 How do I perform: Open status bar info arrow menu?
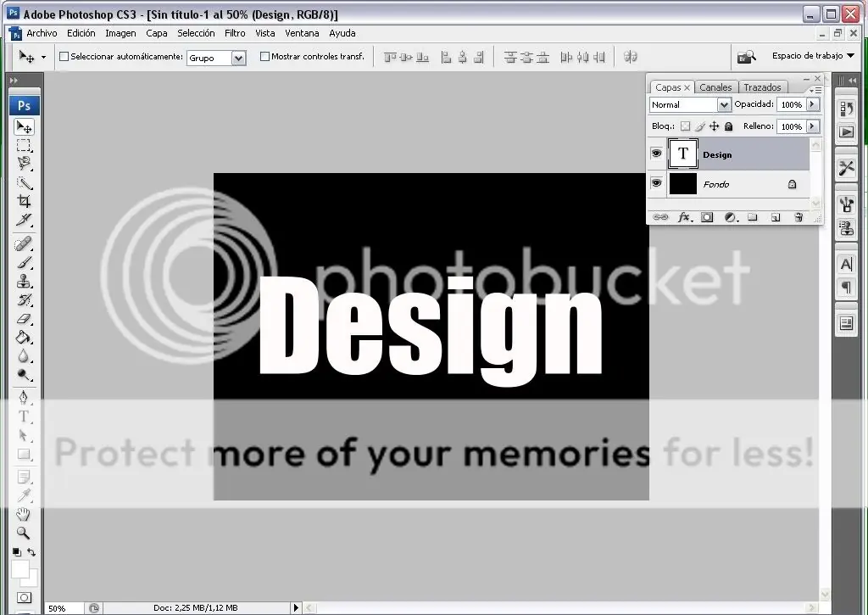(296, 608)
